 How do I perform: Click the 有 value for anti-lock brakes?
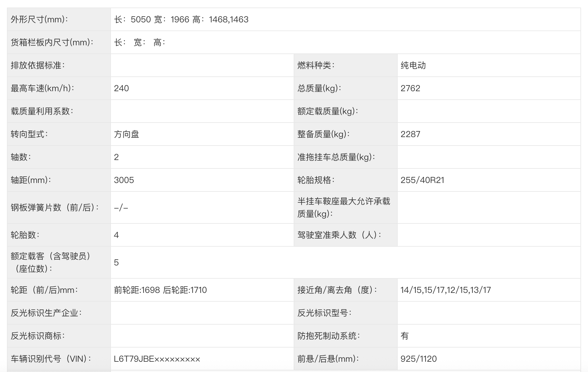pyautogui.click(x=405, y=336)
